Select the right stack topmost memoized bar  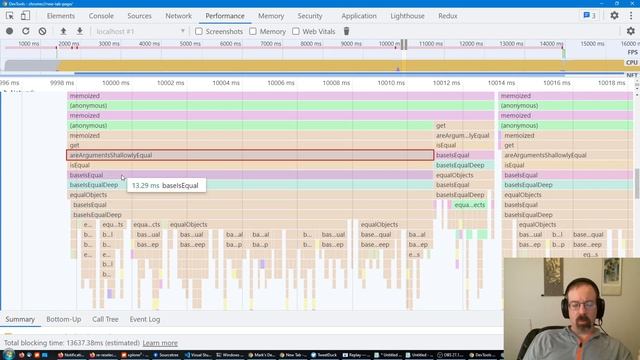pyautogui.click(x=565, y=96)
